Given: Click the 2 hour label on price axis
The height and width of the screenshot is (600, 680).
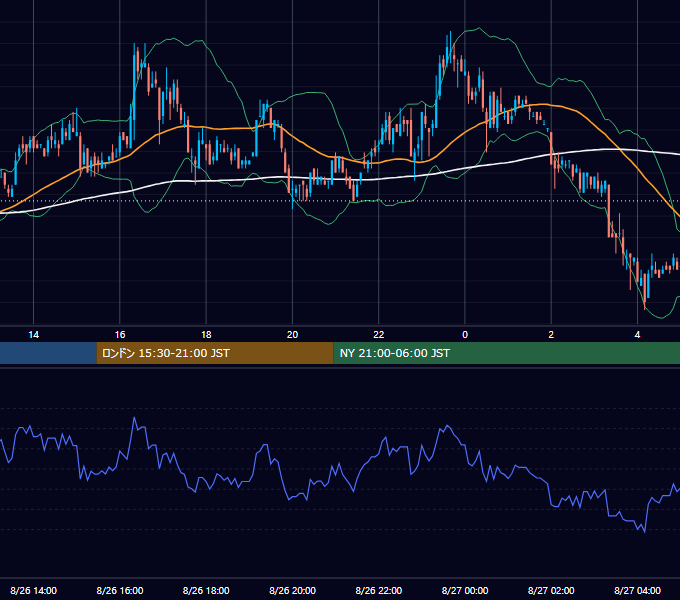Looking at the screenshot, I should (551, 335).
